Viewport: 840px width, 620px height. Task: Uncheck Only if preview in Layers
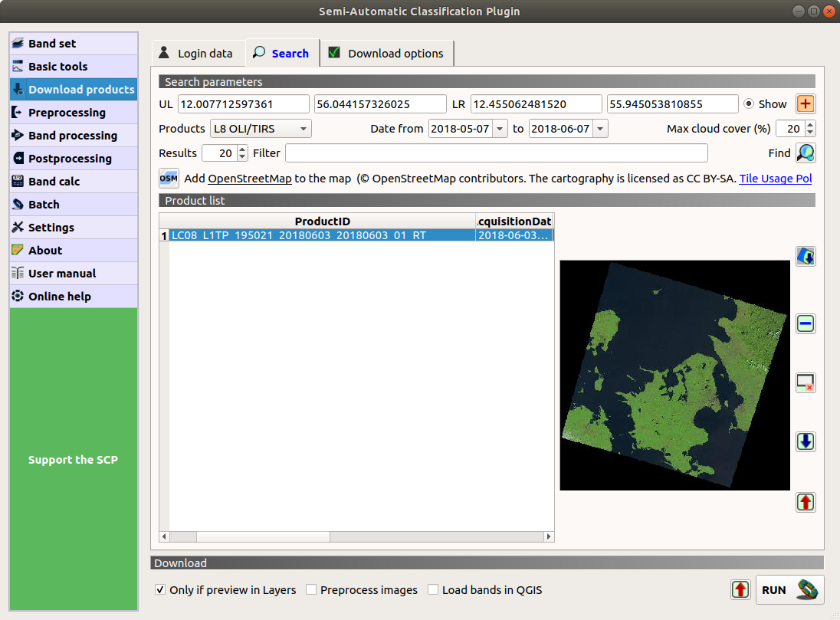160,590
